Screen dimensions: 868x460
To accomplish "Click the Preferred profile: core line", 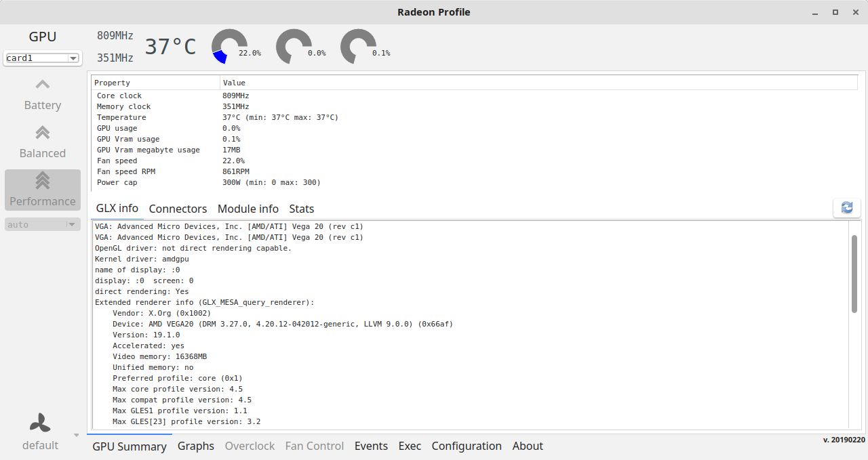I will pos(178,378).
